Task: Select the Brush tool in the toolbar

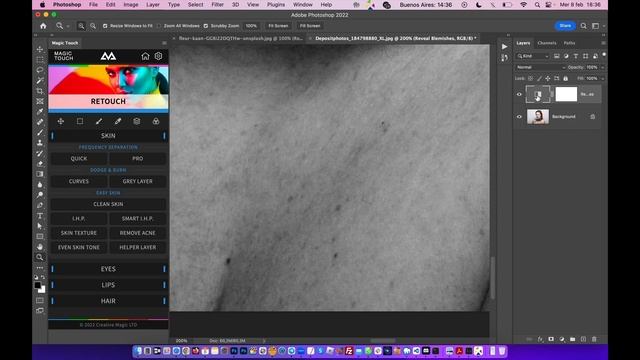Action: [40, 132]
